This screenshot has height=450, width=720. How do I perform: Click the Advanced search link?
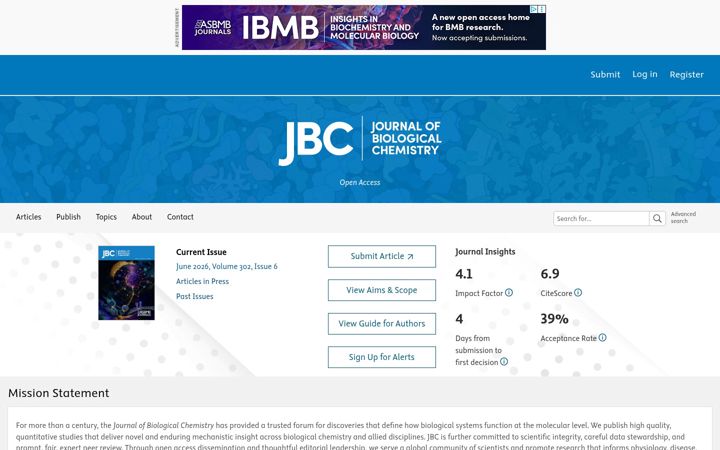[x=683, y=218]
